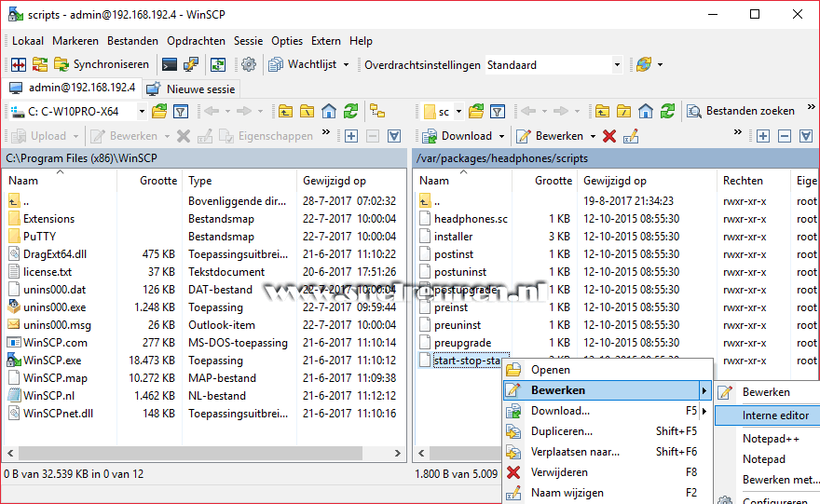Open the Extensions local folder
The height and width of the screenshot is (504, 820).
(48, 219)
